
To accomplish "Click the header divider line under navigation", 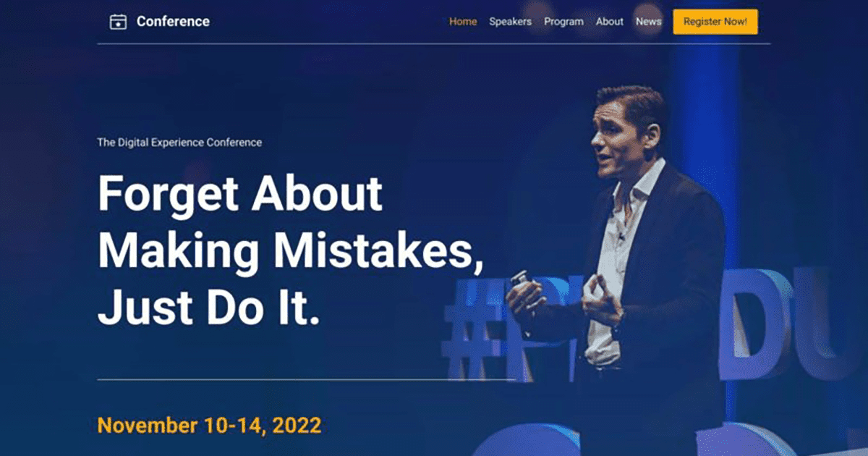I will tap(434, 44).
